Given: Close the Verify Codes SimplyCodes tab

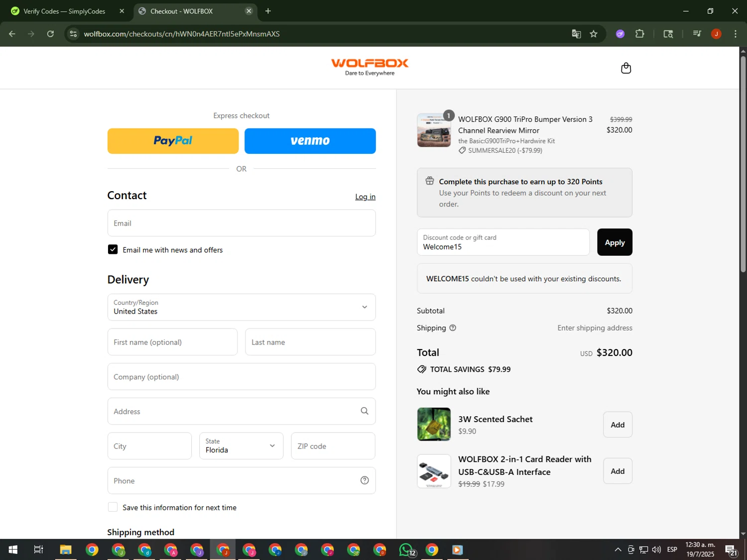Looking at the screenshot, I should [x=122, y=11].
